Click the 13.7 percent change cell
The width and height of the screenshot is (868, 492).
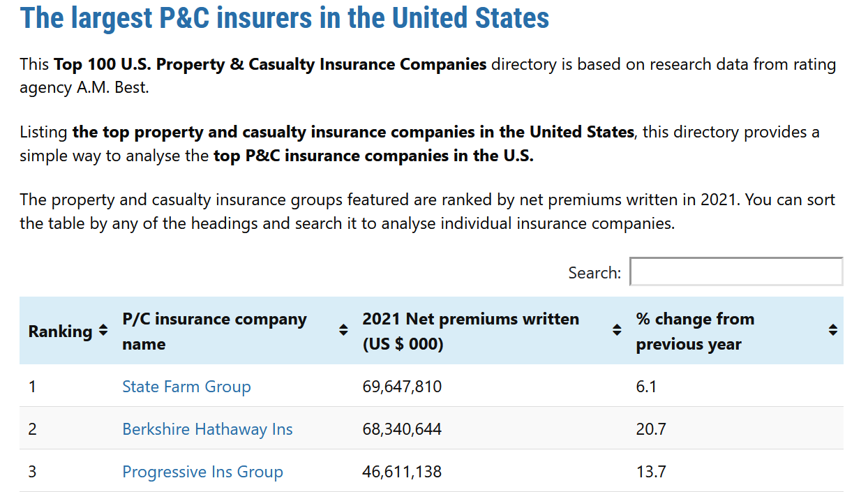[651, 472]
